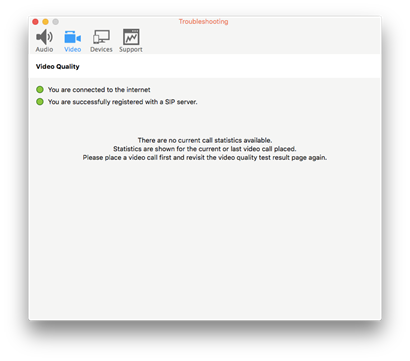Image resolution: width=410 pixels, height=361 pixels.
Task: Select the 'registered with a SIP server' text
Action: coord(123,102)
